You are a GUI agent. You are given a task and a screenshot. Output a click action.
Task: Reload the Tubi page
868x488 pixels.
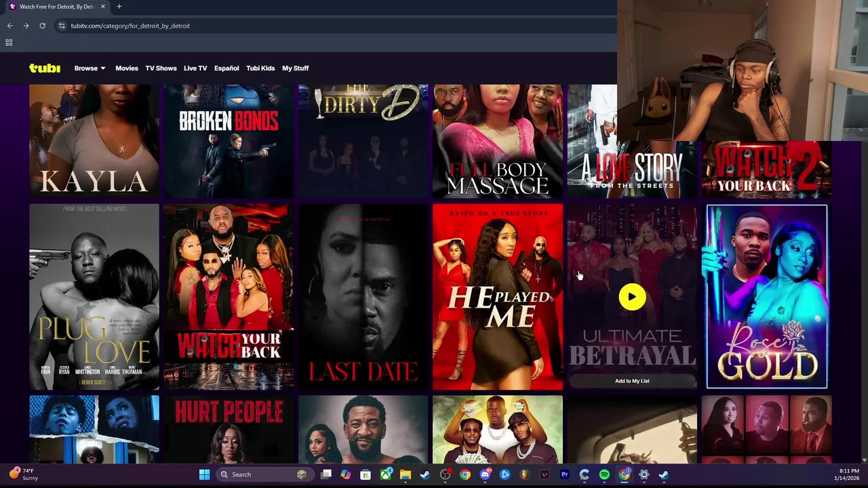click(42, 26)
